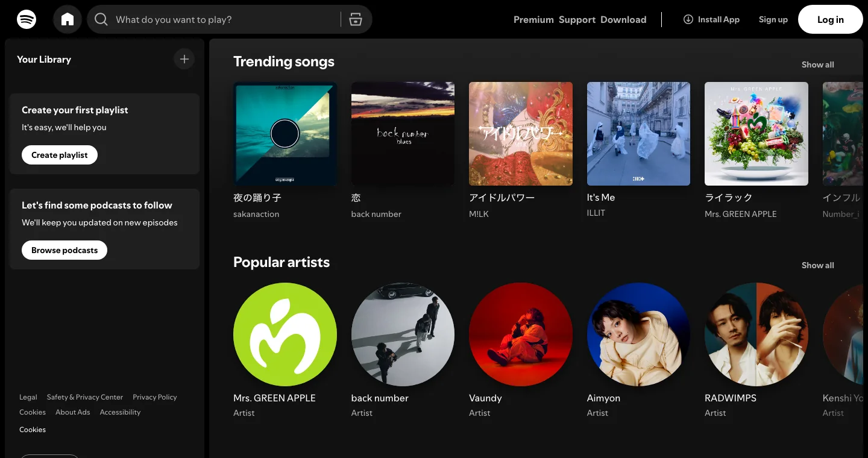Click the Your Library heading
This screenshot has width=868, height=458.
click(x=44, y=59)
